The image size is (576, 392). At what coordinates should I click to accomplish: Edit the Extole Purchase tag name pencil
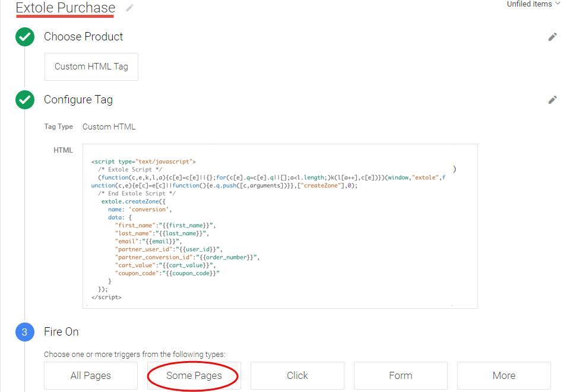click(129, 8)
